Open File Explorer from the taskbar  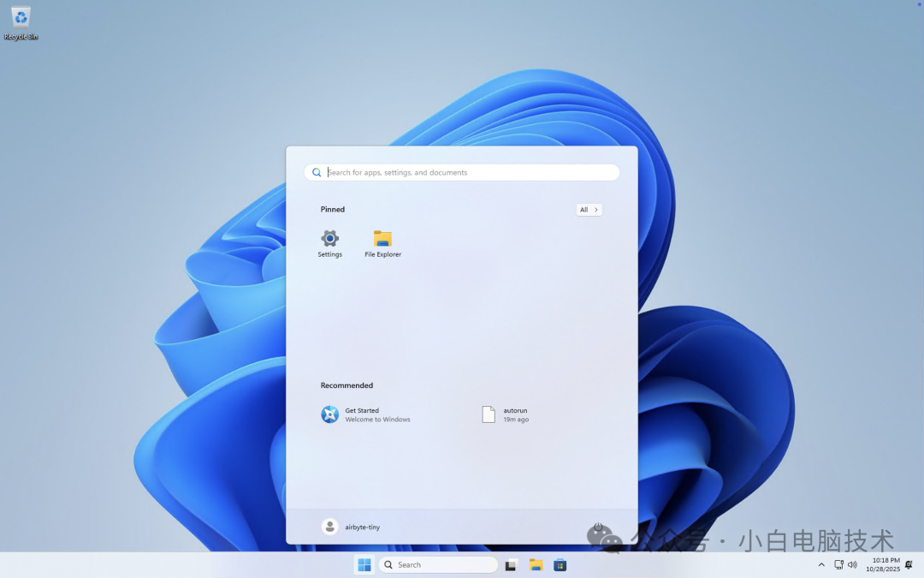[536, 565]
